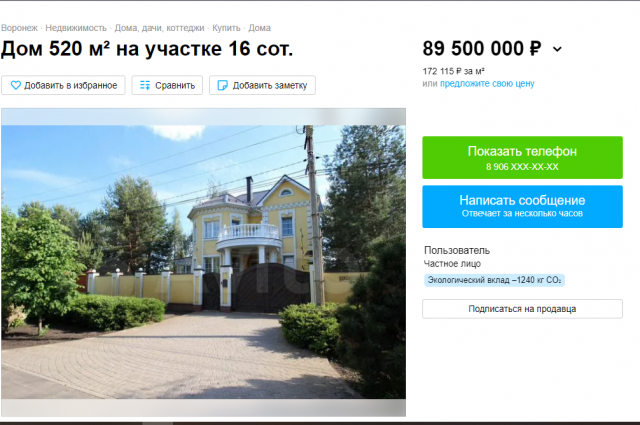
Task: Open the Купить breadcrumb
Action: (x=226, y=28)
